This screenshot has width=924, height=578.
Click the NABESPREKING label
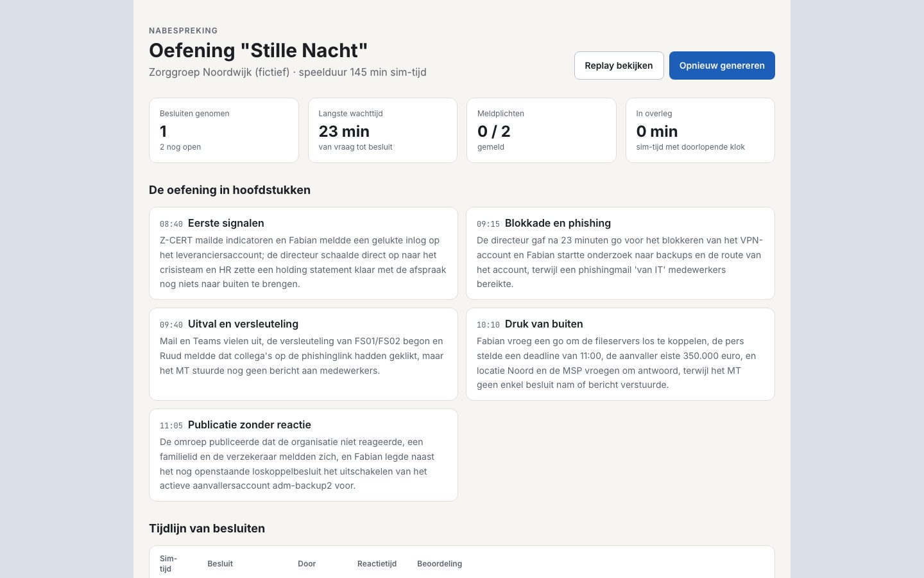184,30
